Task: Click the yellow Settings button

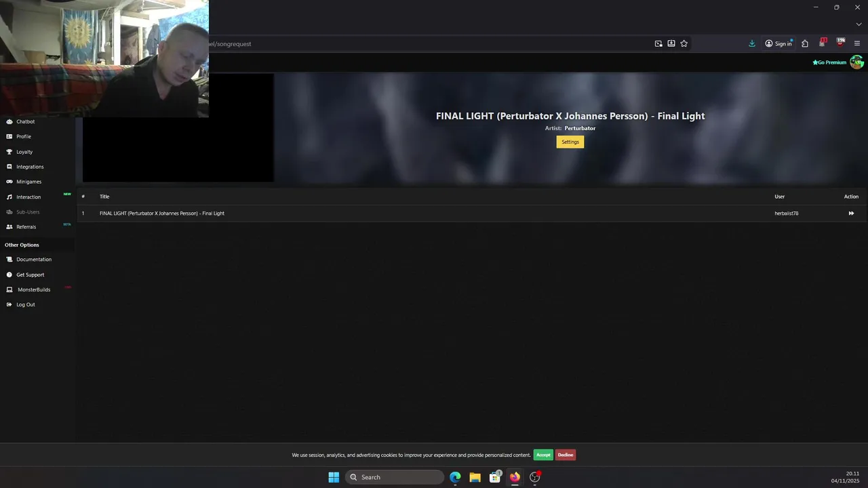Action: click(x=570, y=142)
